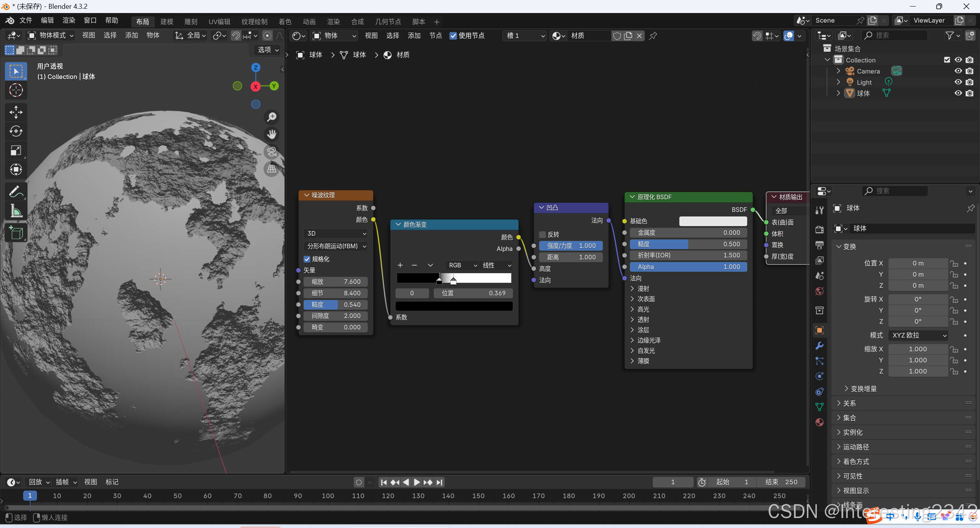This screenshot has width=980, height=528.
Task: Open the 渲染 menu in top bar
Action: [69, 20]
